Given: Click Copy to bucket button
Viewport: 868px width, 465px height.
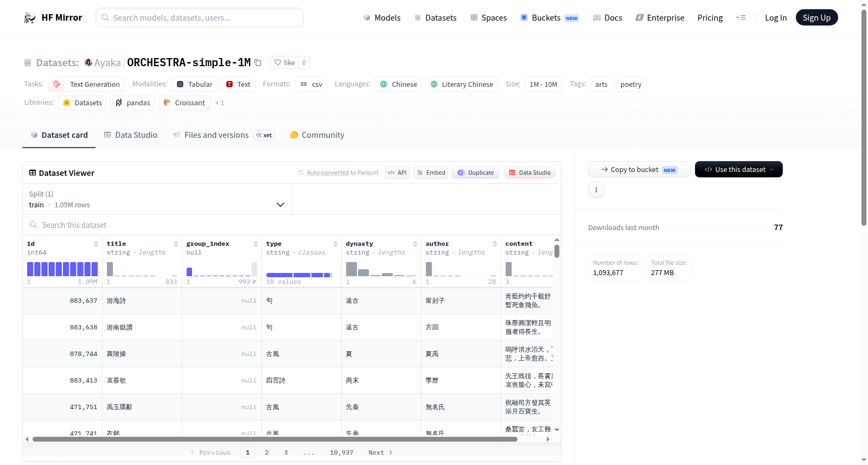Looking at the screenshot, I should click(639, 170).
